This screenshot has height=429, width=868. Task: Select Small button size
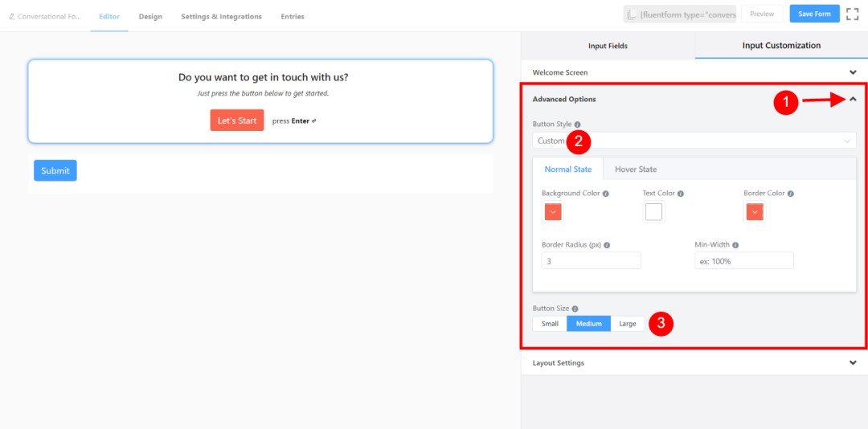(550, 324)
